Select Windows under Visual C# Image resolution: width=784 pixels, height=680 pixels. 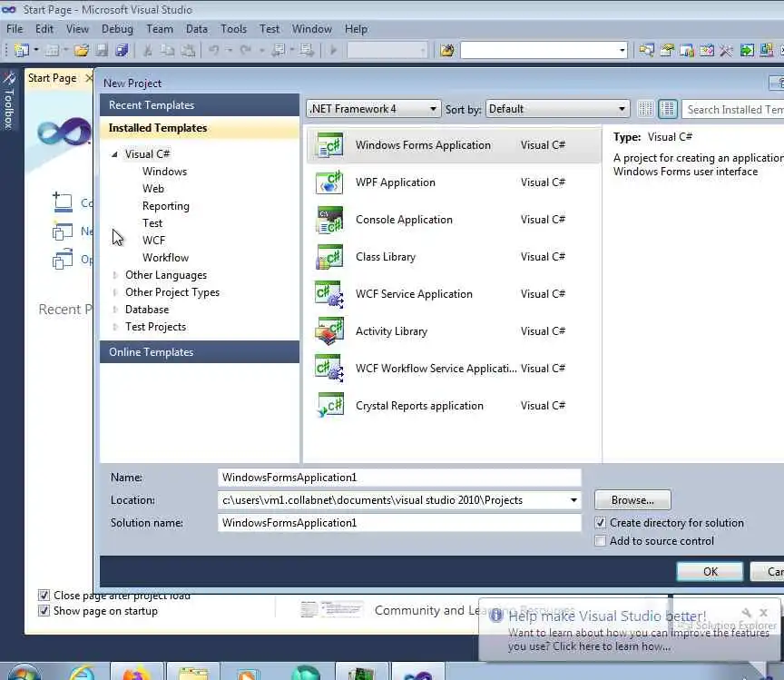pyautogui.click(x=164, y=172)
